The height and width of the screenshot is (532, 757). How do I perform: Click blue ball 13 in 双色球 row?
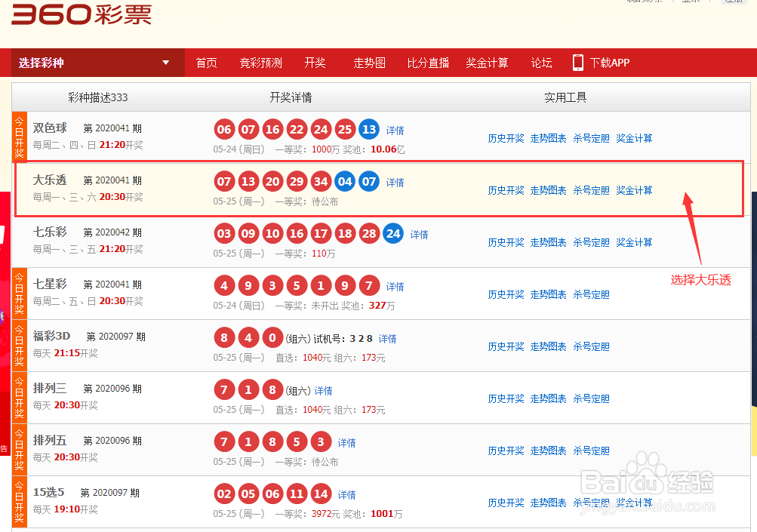(369, 129)
